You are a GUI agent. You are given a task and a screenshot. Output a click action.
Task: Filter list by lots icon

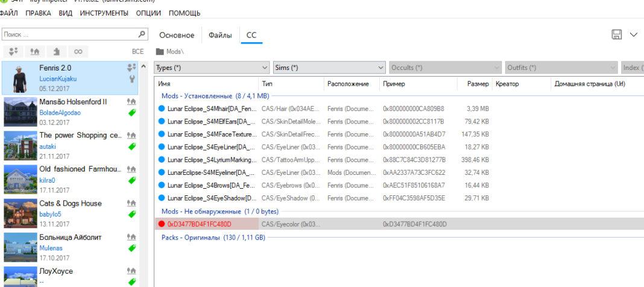(x=36, y=52)
